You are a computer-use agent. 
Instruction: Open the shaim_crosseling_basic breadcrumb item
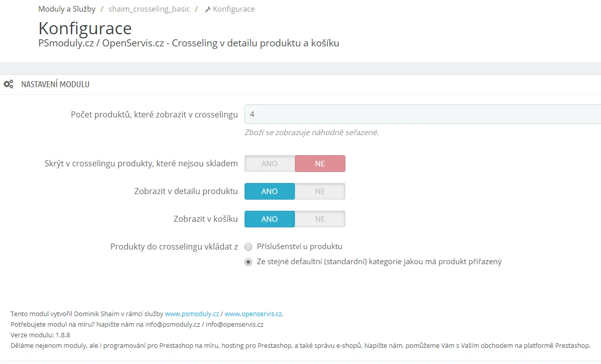pyautogui.click(x=149, y=9)
